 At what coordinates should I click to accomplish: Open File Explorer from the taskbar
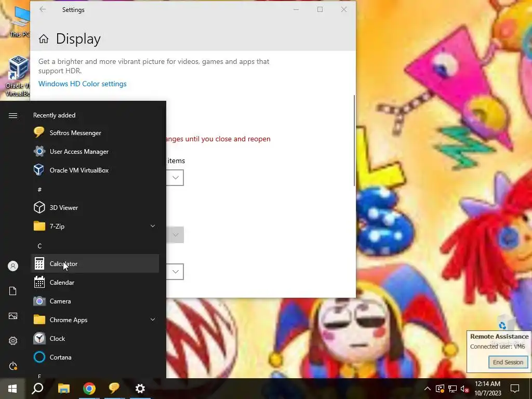(63, 389)
